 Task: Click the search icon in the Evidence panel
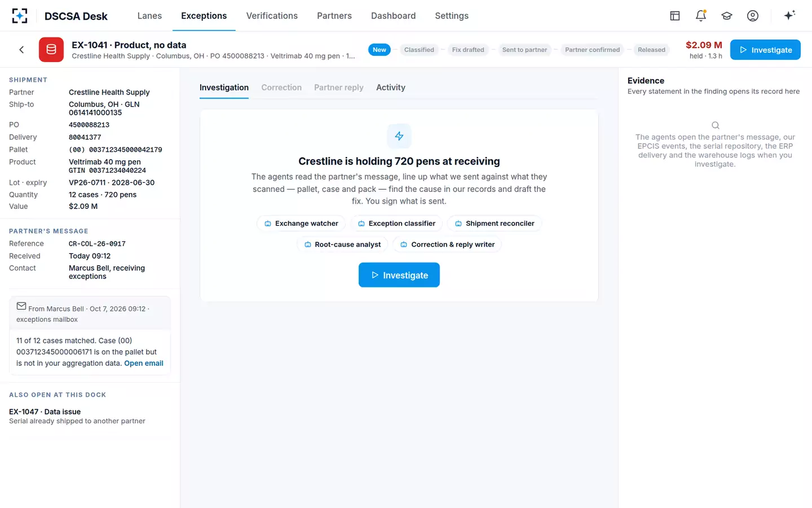(x=715, y=125)
